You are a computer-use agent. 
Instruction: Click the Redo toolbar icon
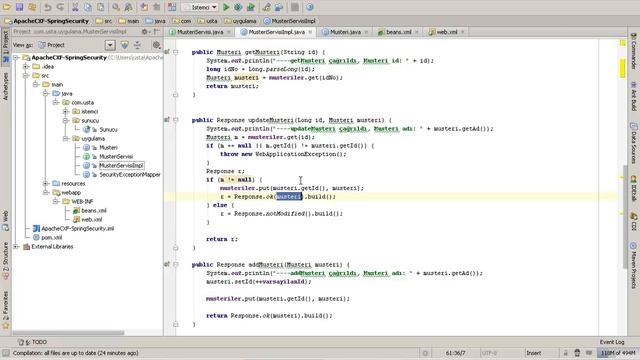click(60, 7)
